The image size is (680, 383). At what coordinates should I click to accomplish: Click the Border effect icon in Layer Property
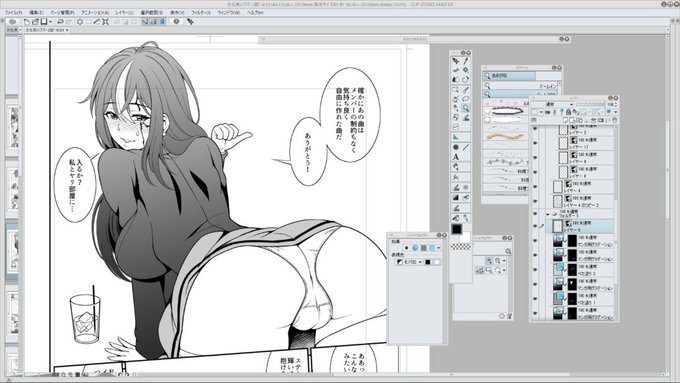[406, 248]
